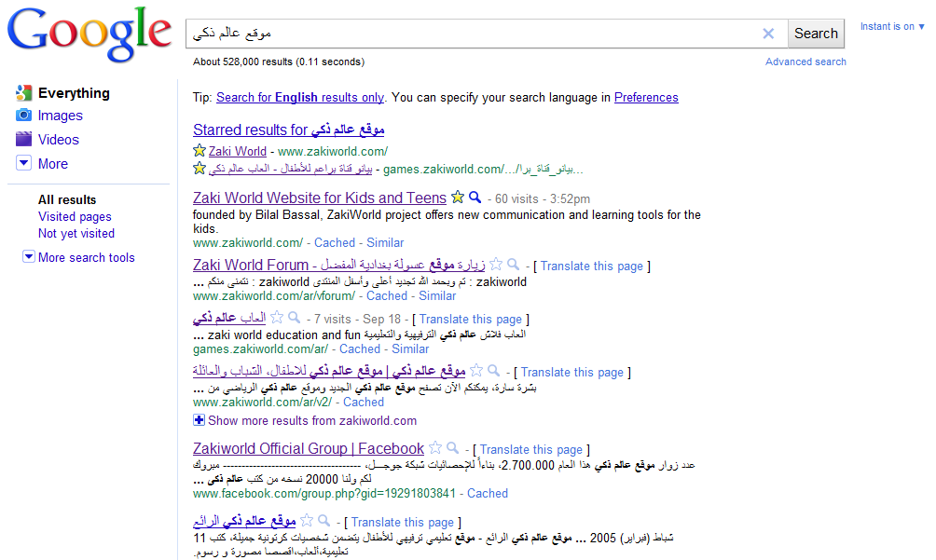
Task: Show All results
Action: [67, 199]
